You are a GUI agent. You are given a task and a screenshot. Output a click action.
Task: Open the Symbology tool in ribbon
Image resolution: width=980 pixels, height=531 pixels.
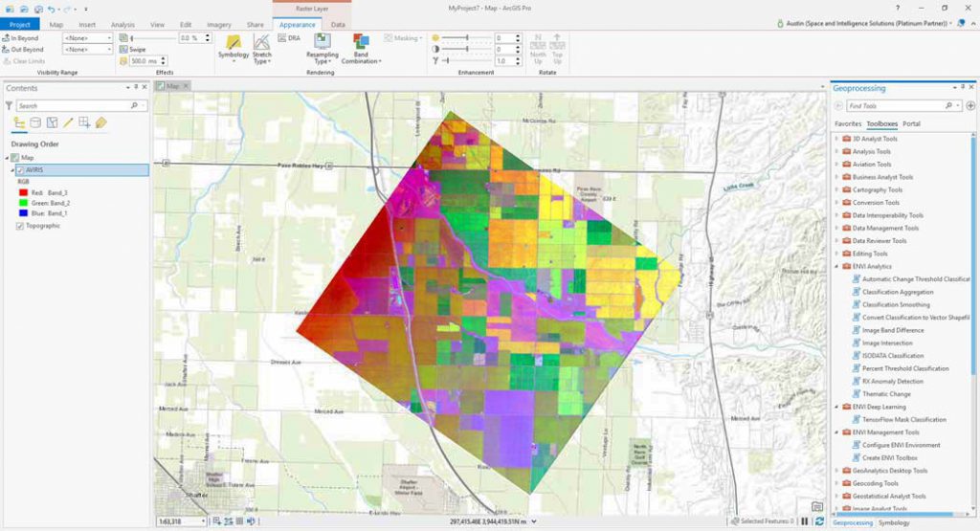pyautogui.click(x=234, y=48)
